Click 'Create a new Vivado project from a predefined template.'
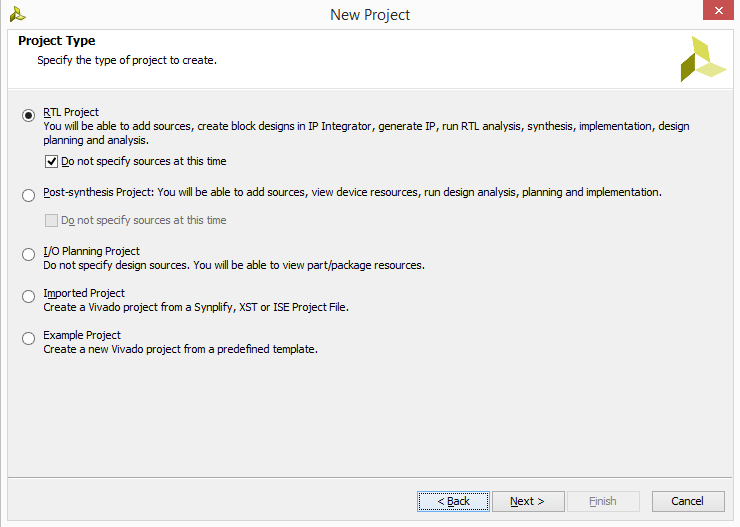The width and height of the screenshot is (740, 527). pos(181,349)
